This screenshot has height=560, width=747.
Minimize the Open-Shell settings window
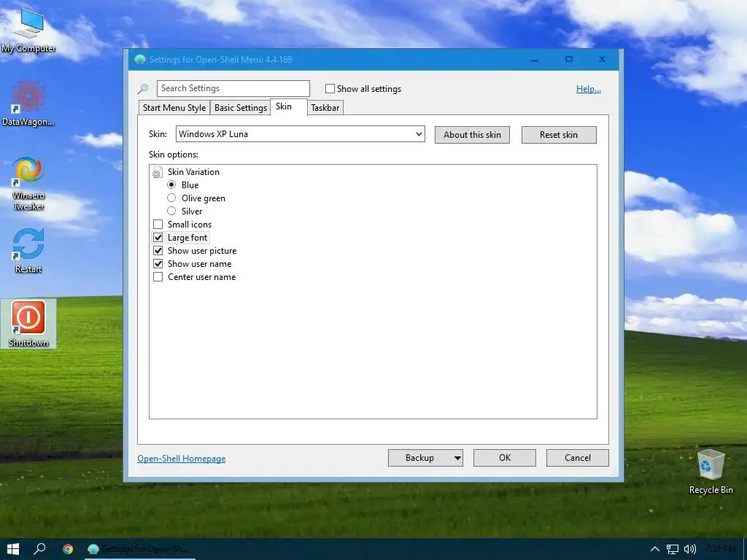pyautogui.click(x=535, y=60)
